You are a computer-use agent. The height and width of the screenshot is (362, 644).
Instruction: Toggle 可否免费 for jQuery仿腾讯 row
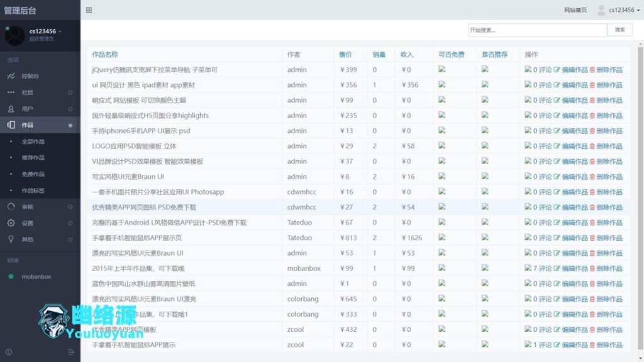pyautogui.click(x=442, y=69)
